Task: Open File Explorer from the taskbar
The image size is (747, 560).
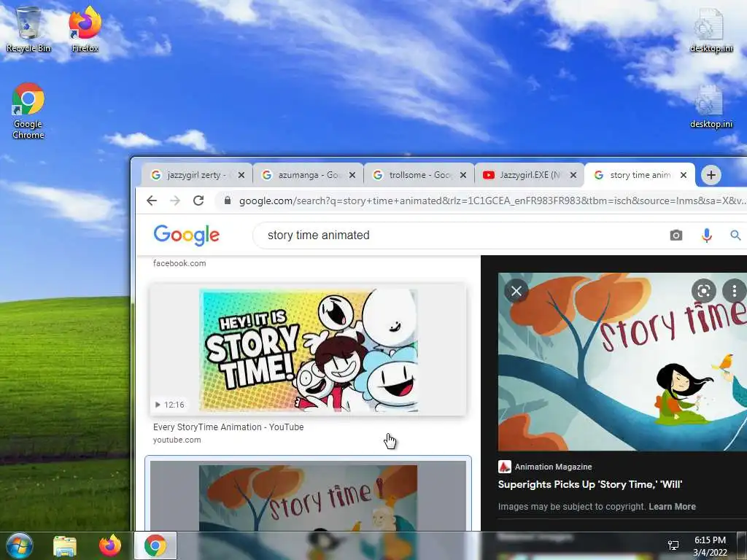Action: point(65,545)
